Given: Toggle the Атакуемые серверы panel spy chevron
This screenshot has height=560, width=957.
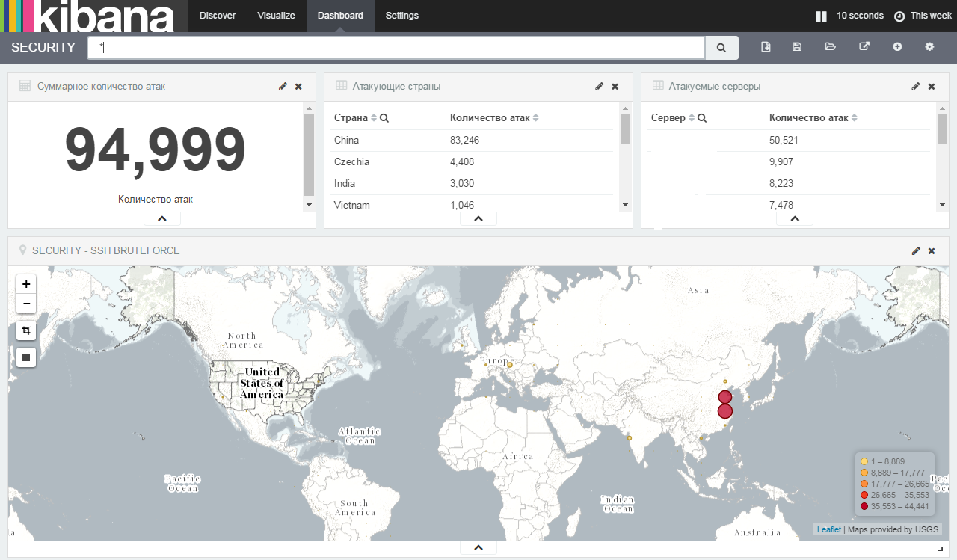Looking at the screenshot, I should pos(795,219).
